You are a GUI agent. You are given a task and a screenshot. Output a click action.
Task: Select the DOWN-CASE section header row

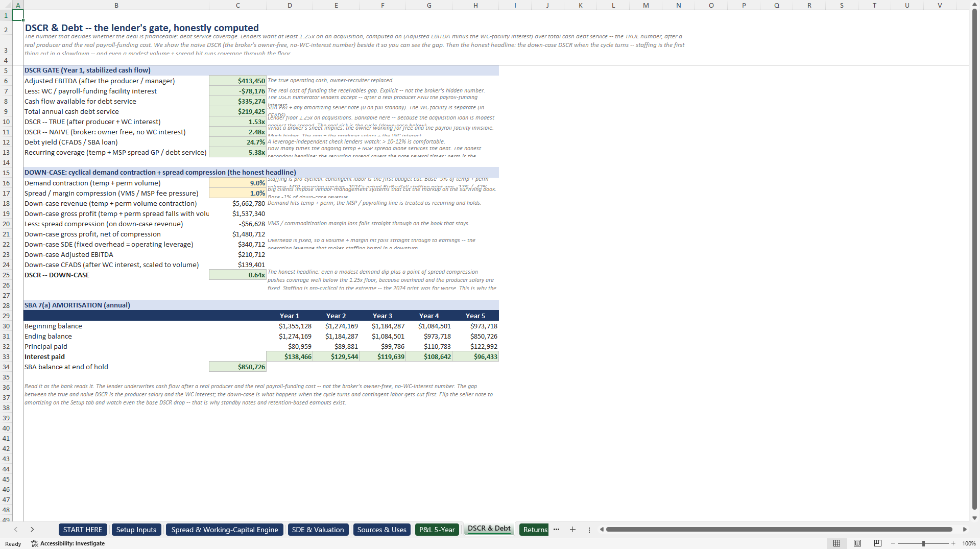point(261,173)
